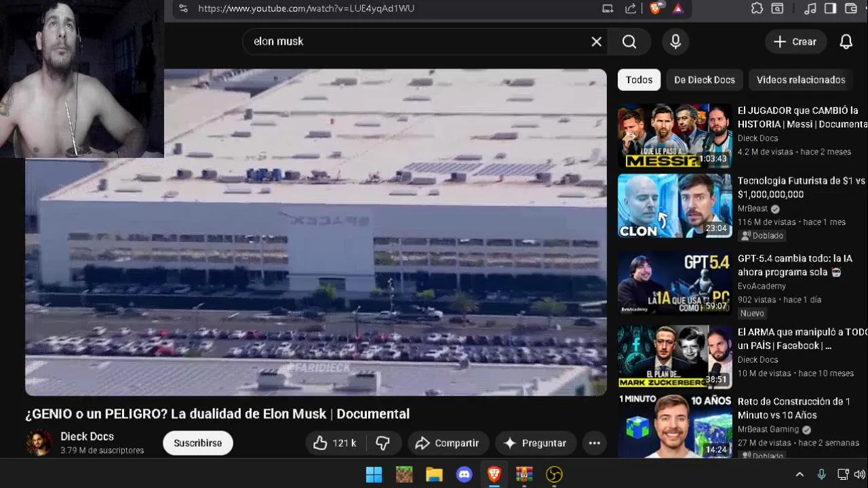
Task: Open File Explorer from the taskbar
Action: pos(434,474)
